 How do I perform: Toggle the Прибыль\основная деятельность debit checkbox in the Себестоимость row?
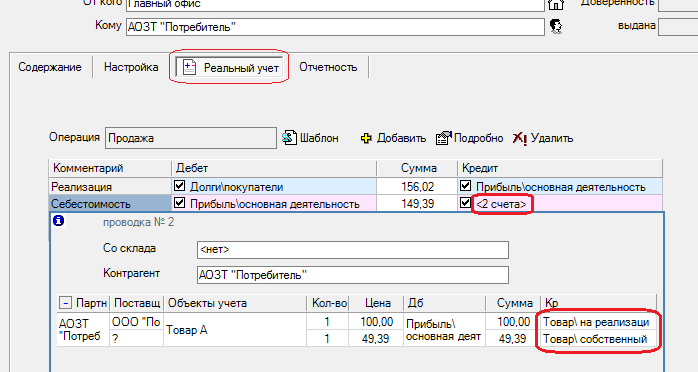tap(179, 203)
